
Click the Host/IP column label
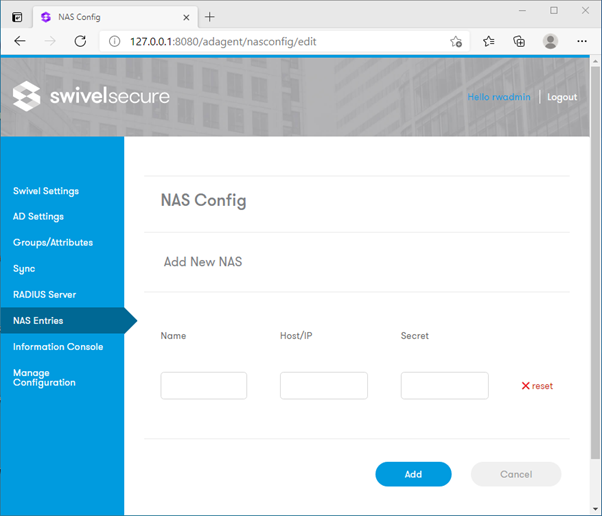(x=296, y=336)
